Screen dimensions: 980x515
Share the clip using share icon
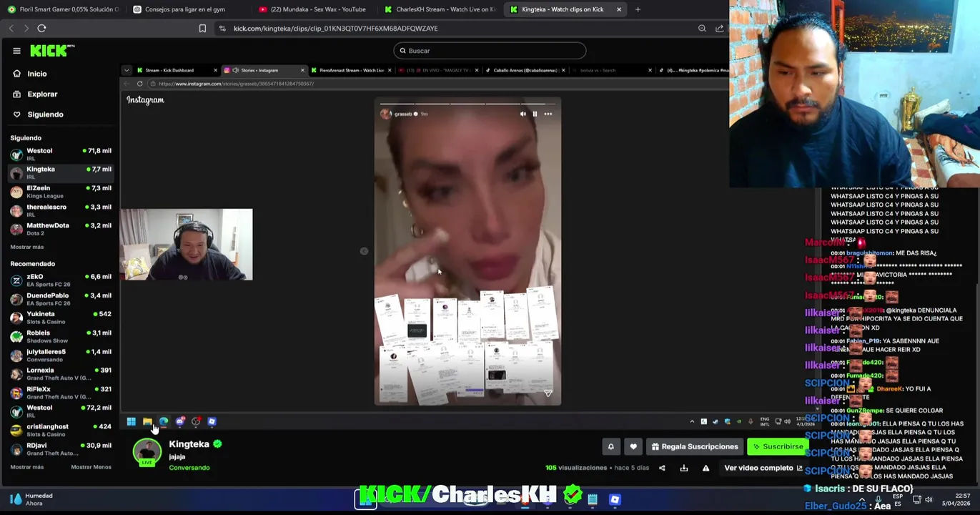[662, 469]
